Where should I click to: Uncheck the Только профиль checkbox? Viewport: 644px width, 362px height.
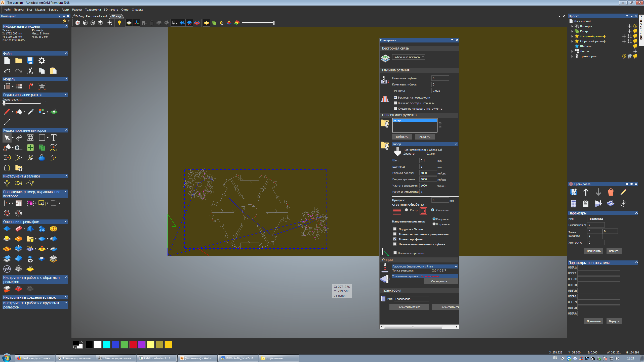[395, 239]
